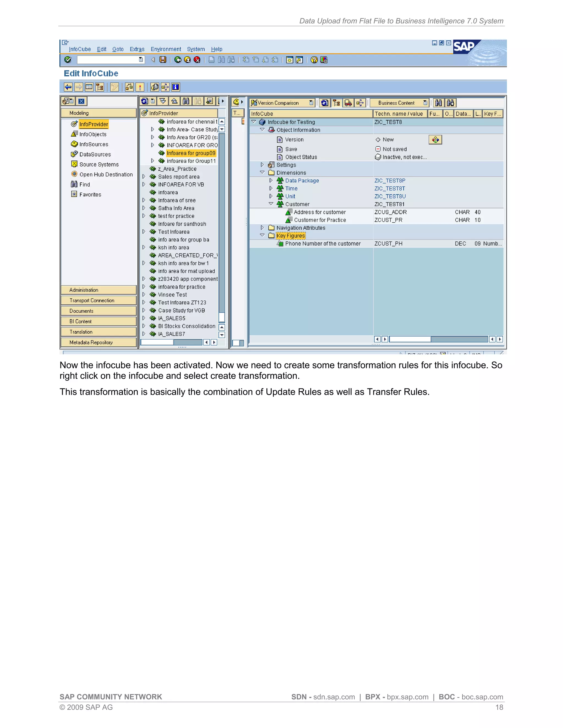
Task: Select the Infoarea for group09 node
Action: click(191, 153)
